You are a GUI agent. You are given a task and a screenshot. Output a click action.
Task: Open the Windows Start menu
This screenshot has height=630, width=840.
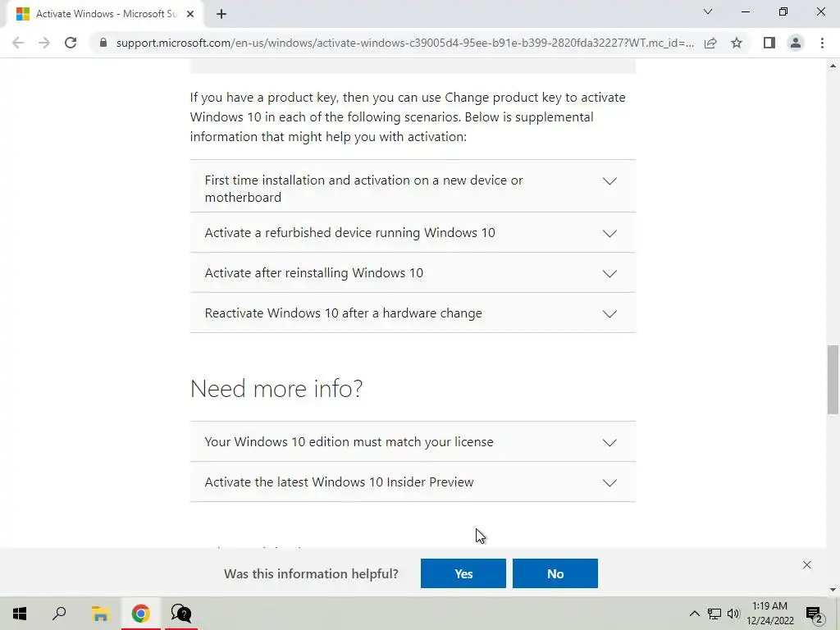pos(20,614)
